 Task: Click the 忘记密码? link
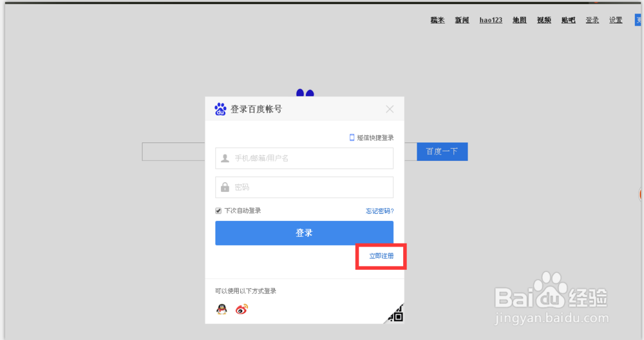coord(380,211)
